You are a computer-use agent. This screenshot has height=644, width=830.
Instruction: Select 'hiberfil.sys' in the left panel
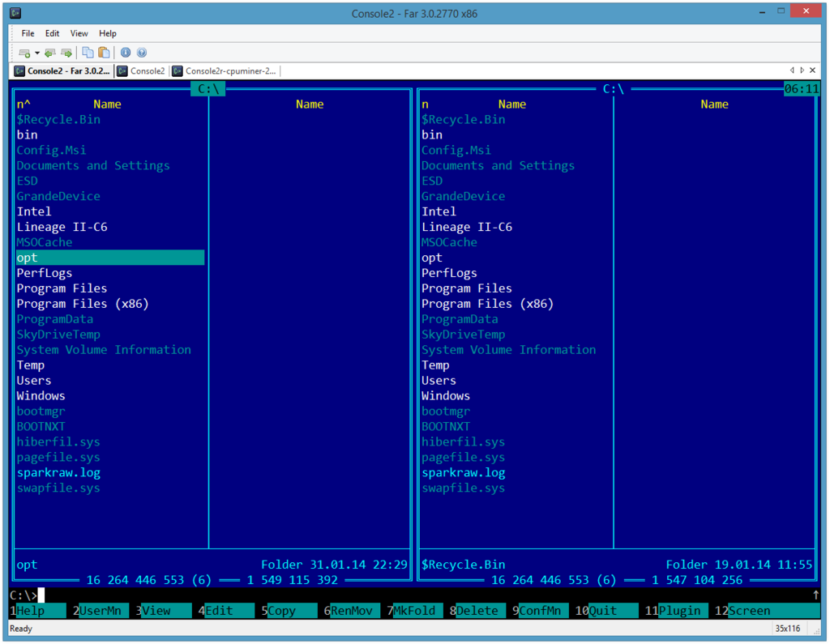point(58,441)
